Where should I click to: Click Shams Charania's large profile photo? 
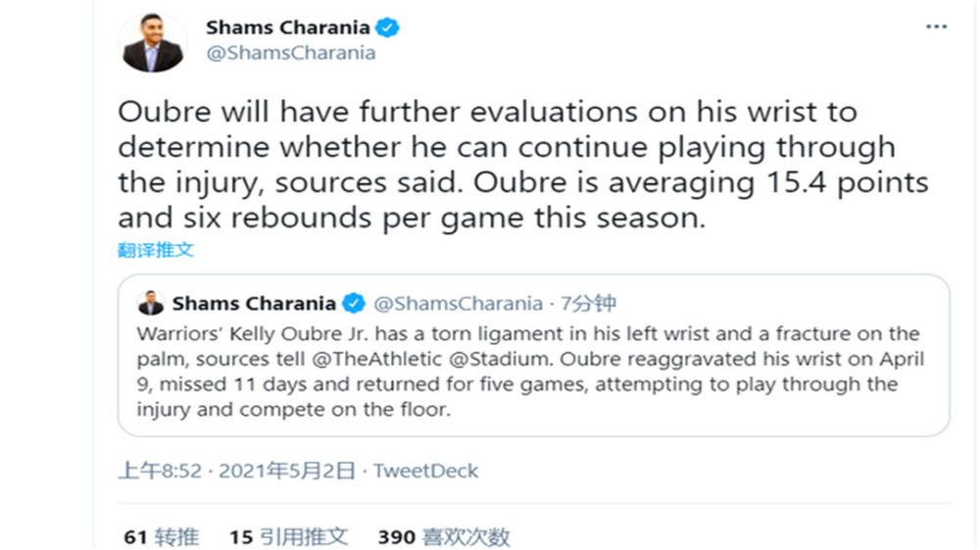pos(153,41)
